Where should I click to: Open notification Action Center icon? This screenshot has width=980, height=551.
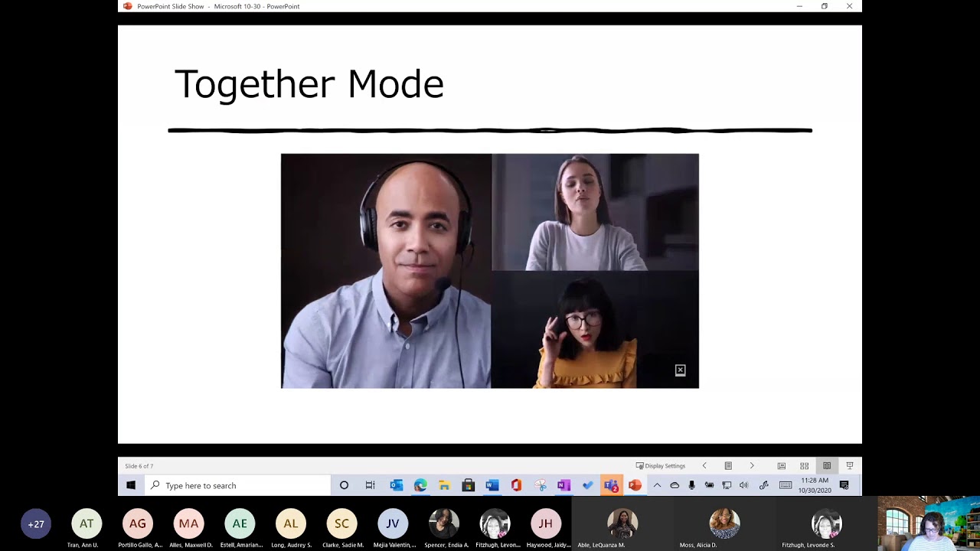click(844, 485)
